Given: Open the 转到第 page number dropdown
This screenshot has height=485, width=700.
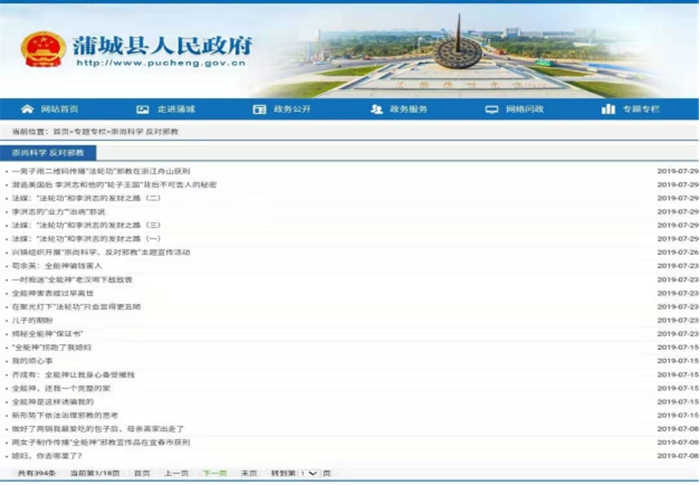Looking at the screenshot, I should tap(309, 473).
